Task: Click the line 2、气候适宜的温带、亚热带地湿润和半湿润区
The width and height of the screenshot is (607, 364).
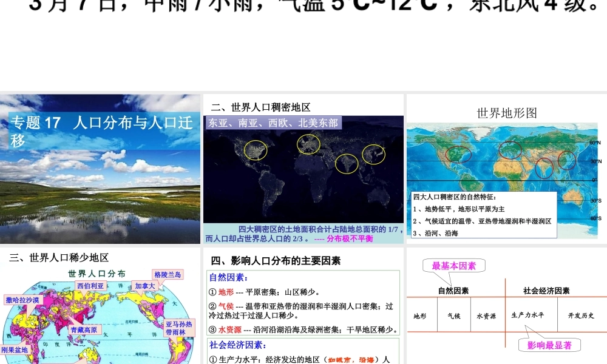Action: 482,221
